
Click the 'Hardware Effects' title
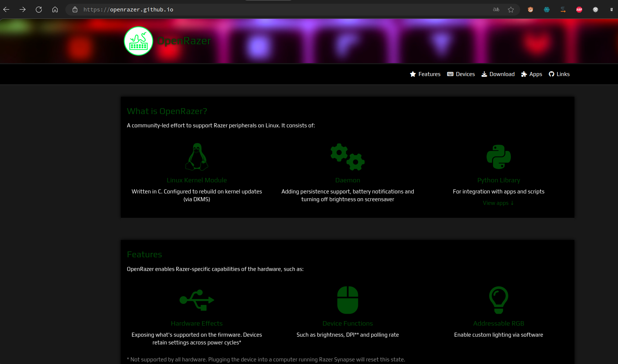[x=197, y=323]
